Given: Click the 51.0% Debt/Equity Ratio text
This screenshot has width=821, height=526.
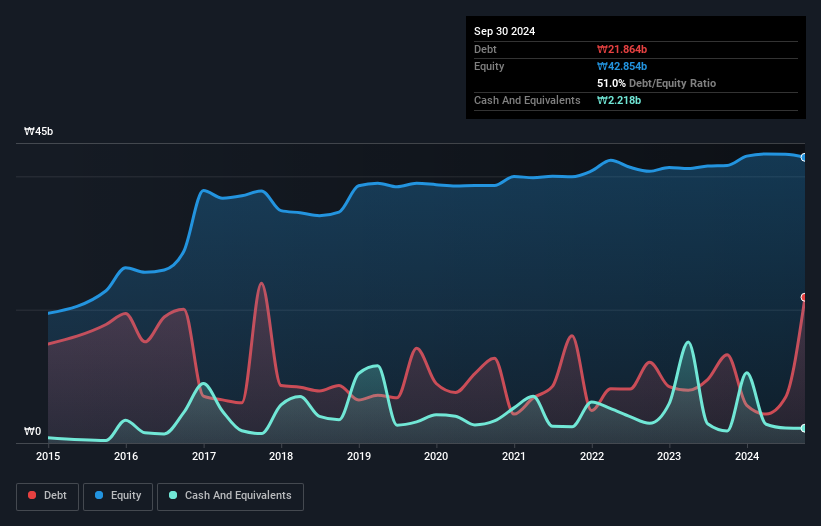Looking at the screenshot, I should [657, 83].
